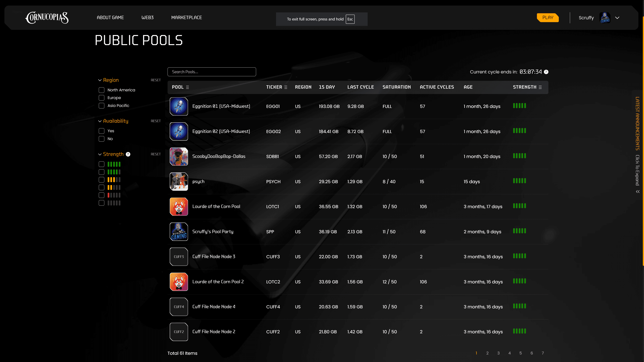The image size is (644, 362).
Task: Reset the Region filter
Action: [155, 80]
